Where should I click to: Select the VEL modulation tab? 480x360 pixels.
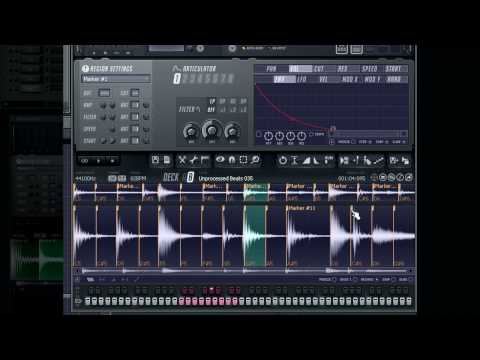(323, 79)
